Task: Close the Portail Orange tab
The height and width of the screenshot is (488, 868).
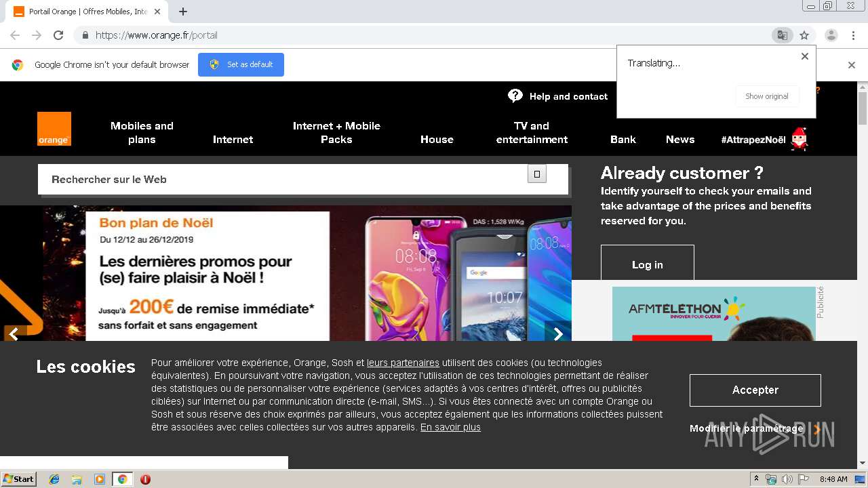Action: pyautogui.click(x=157, y=12)
